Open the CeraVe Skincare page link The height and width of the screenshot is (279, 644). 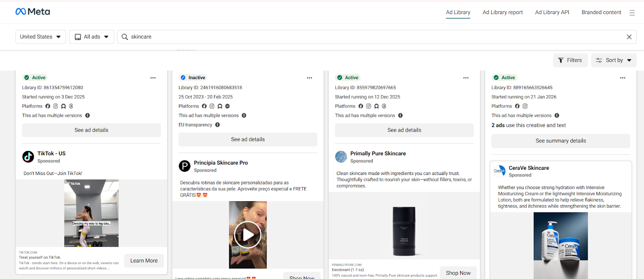[x=529, y=168]
